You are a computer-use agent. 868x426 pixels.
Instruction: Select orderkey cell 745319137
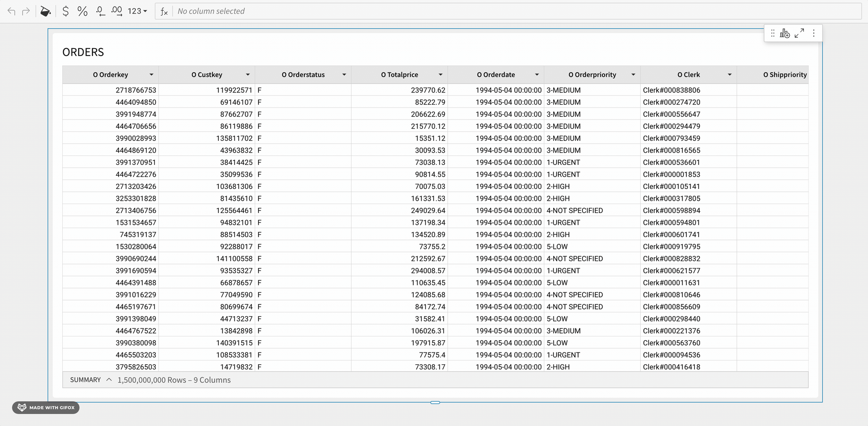[110, 234]
